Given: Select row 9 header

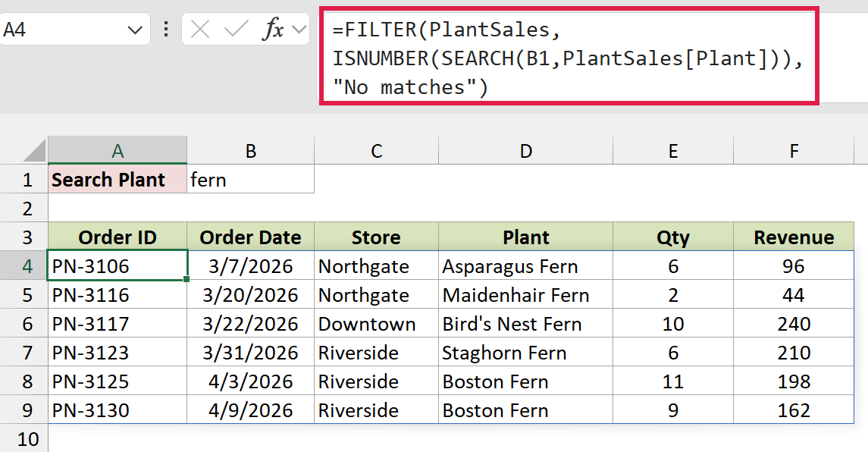Looking at the screenshot, I should tap(24, 410).
